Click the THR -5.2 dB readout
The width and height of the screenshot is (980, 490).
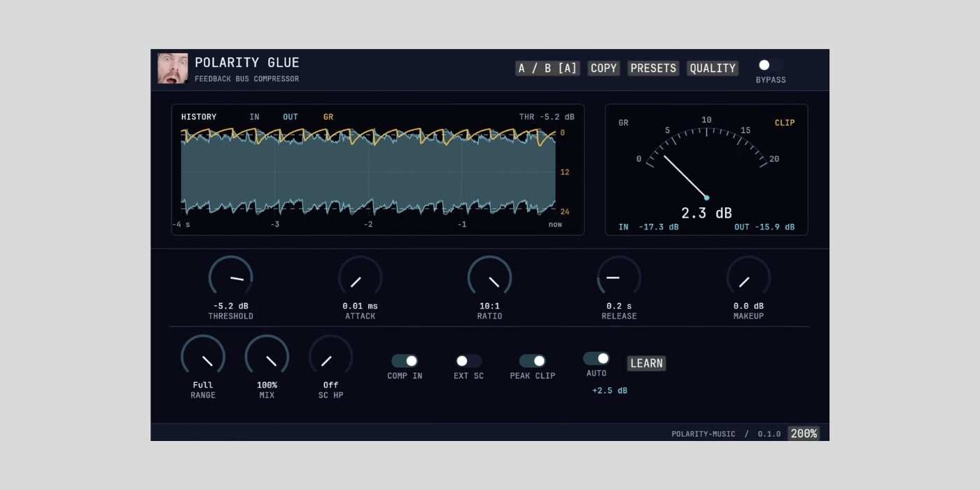tap(547, 117)
